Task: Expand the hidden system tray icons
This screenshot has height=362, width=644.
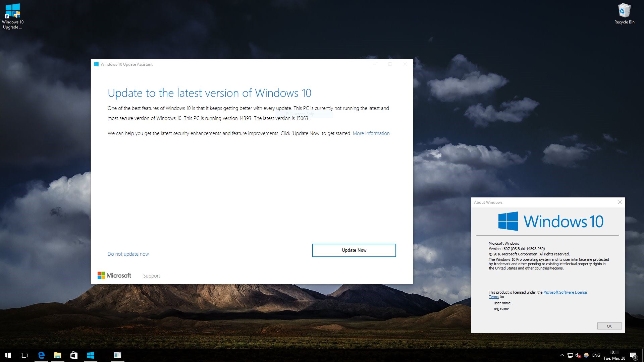Action: pos(562,355)
